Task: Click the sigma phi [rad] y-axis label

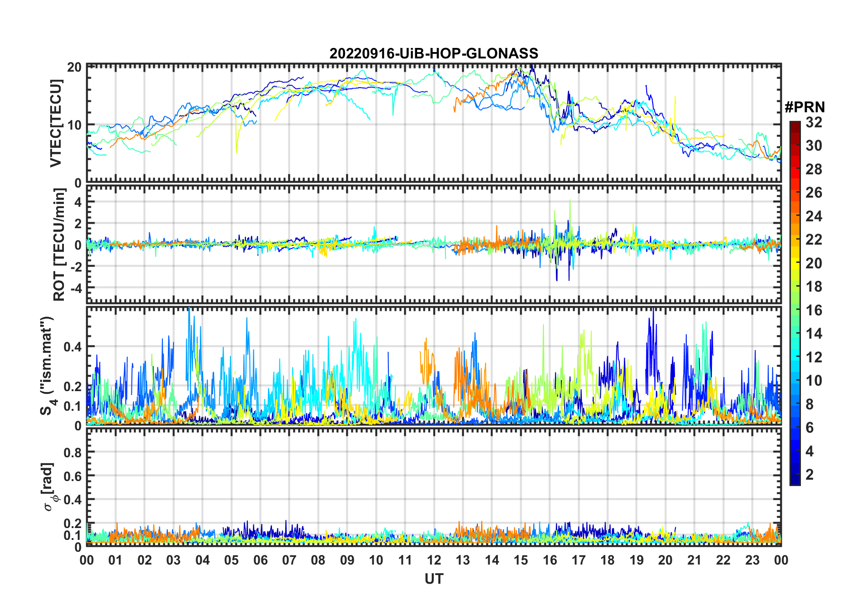Action: (49, 487)
